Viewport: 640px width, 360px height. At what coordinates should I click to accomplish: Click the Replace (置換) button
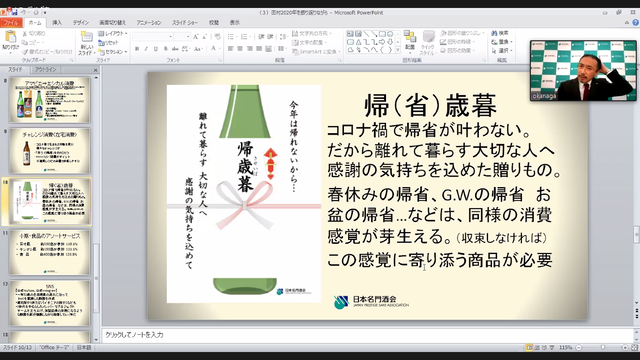[x=501, y=42]
